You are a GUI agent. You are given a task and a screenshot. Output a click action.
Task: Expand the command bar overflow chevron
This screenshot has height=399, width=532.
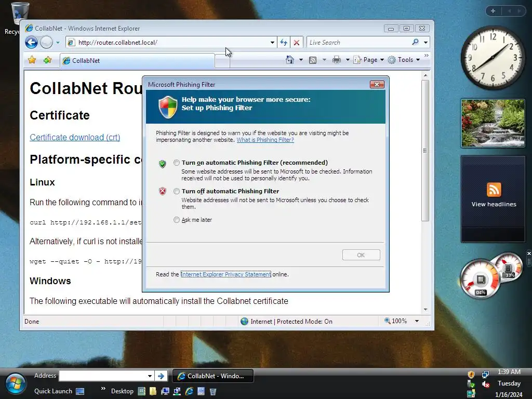[427, 55]
